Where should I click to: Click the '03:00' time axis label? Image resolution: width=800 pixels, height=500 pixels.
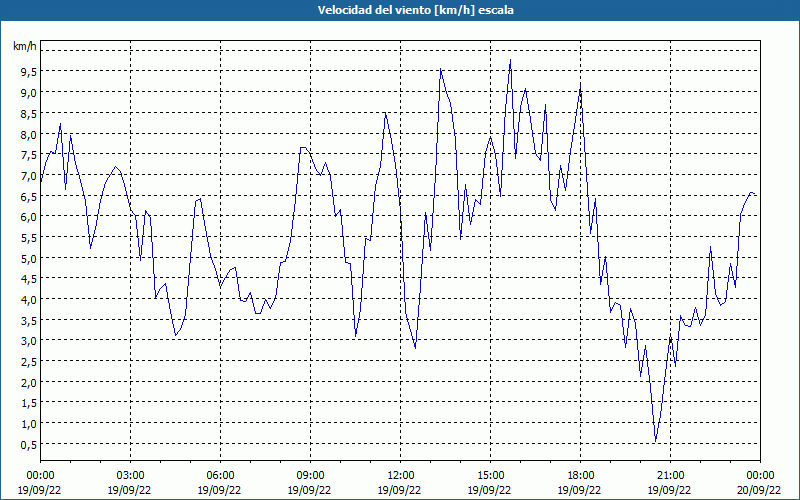pos(130,476)
